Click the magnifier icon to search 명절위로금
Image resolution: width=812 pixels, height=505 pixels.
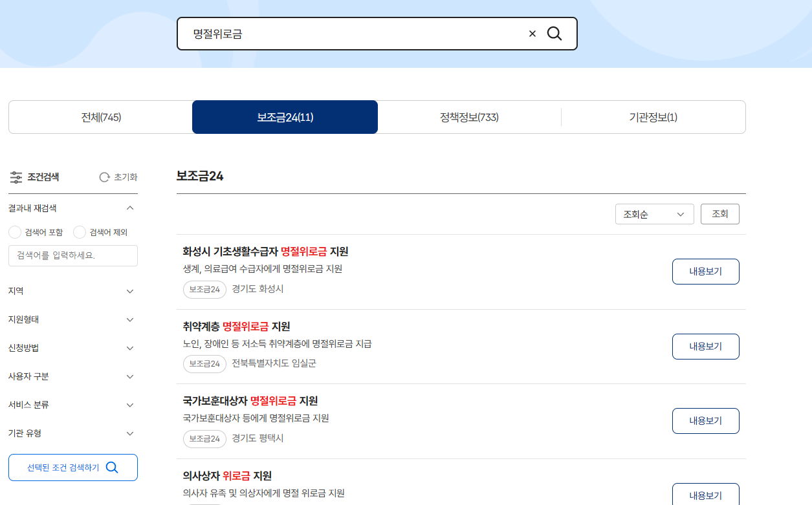554,33
